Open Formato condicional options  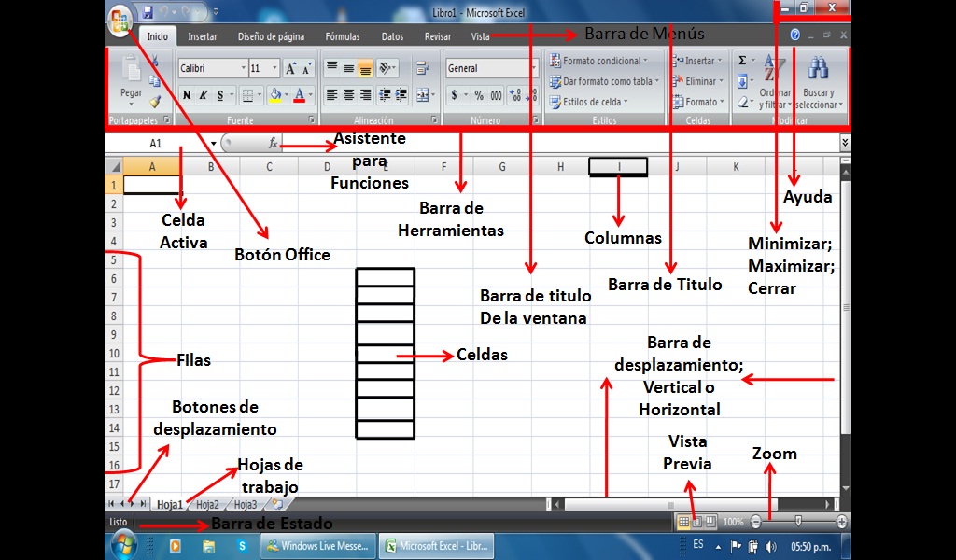[x=602, y=61]
